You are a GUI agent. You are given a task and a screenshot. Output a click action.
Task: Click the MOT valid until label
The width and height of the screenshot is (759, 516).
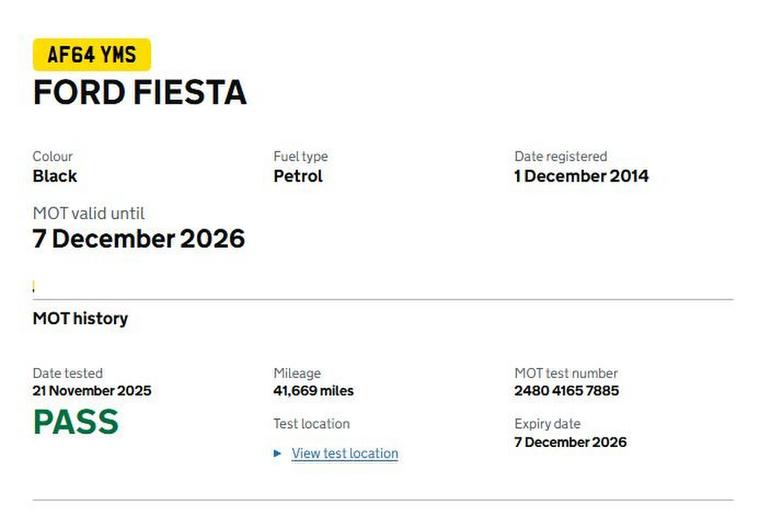[88, 213]
